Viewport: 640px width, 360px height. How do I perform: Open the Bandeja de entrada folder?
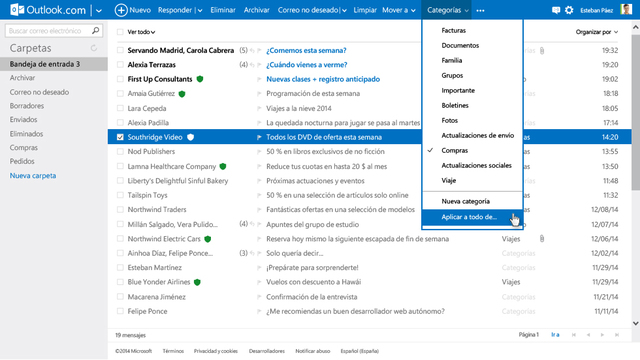pos(54,64)
